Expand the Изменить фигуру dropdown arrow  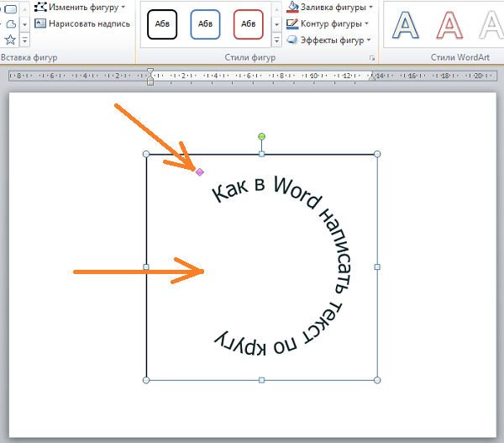[123, 7]
